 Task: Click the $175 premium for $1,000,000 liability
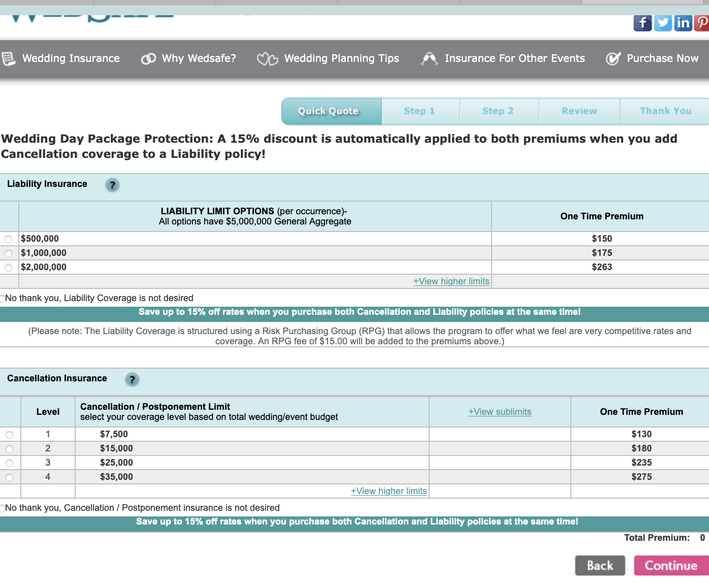(x=602, y=253)
